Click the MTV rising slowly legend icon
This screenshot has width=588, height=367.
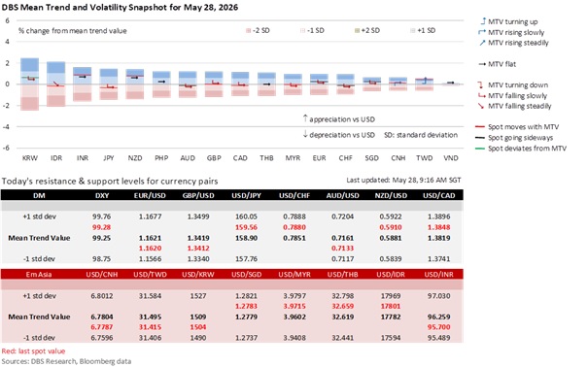coord(482,32)
